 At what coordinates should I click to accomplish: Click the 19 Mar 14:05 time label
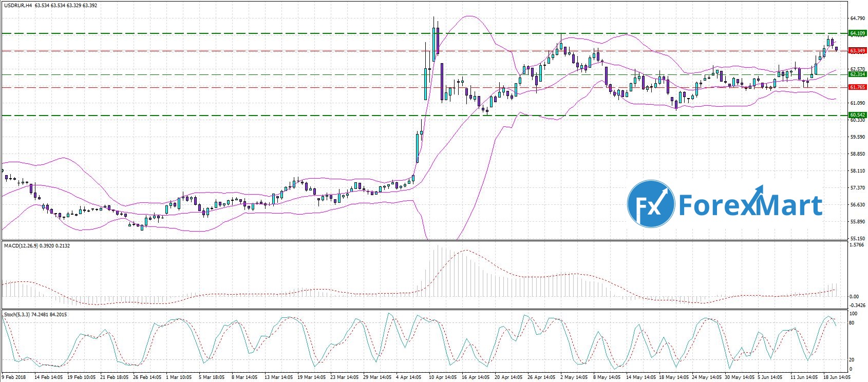tap(312, 377)
